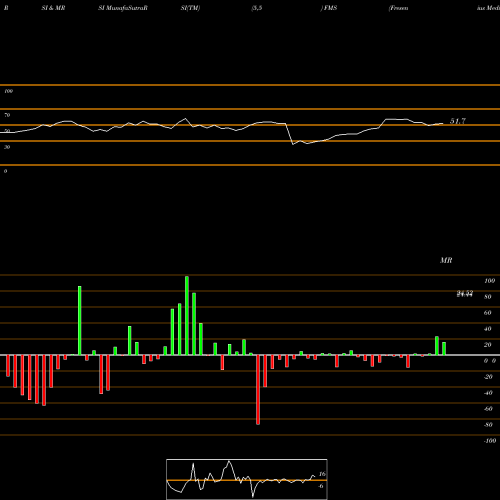Click the tallest green bar in MR histogram
500x500 pixels.
coord(187,315)
